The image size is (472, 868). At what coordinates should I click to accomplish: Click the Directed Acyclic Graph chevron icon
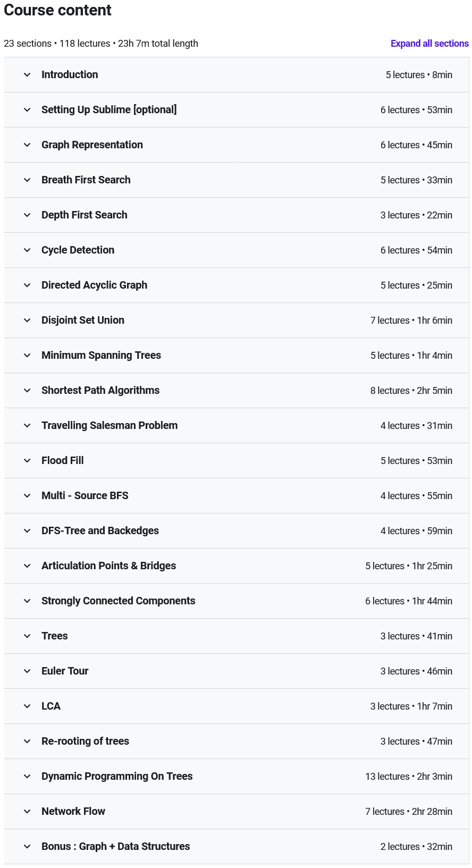click(27, 285)
